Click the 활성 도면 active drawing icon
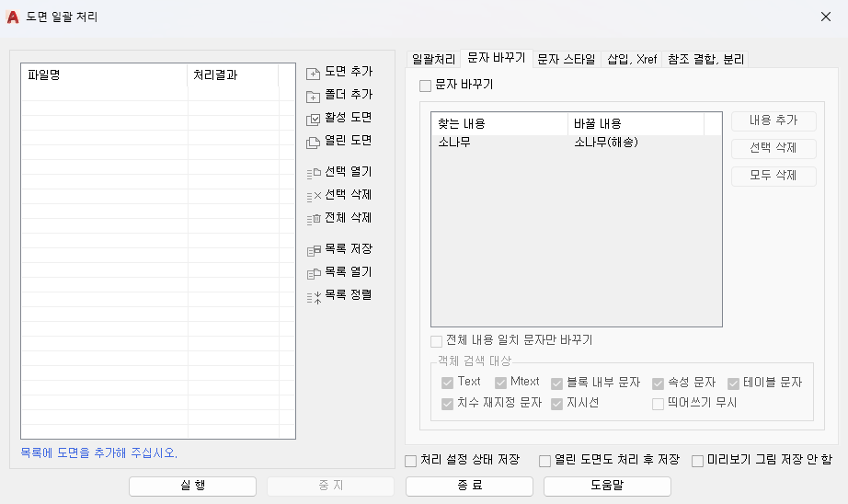Viewport: 848px width, 504px height. pyautogui.click(x=313, y=120)
